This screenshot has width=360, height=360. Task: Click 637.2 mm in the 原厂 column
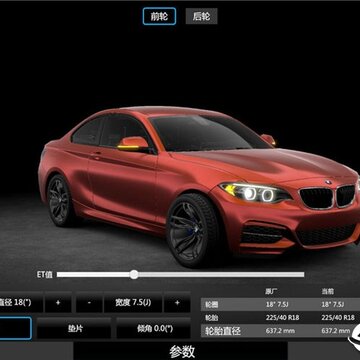point(280,331)
